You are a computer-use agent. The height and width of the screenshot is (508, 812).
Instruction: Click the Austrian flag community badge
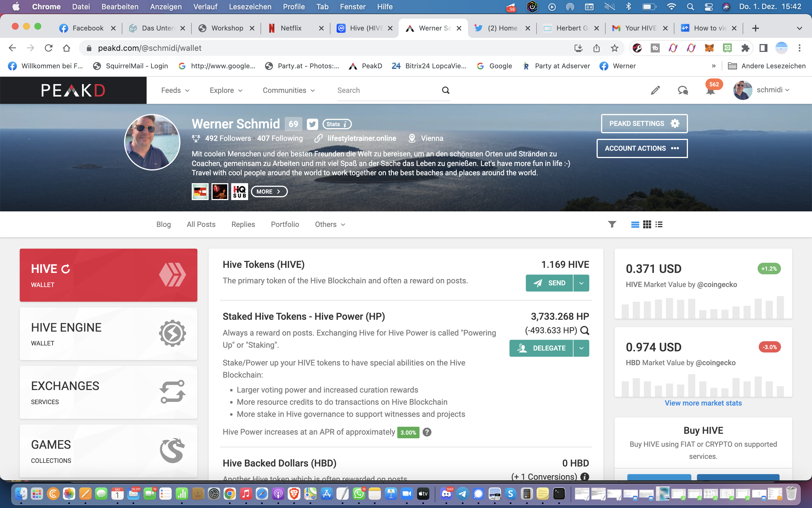point(200,192)
